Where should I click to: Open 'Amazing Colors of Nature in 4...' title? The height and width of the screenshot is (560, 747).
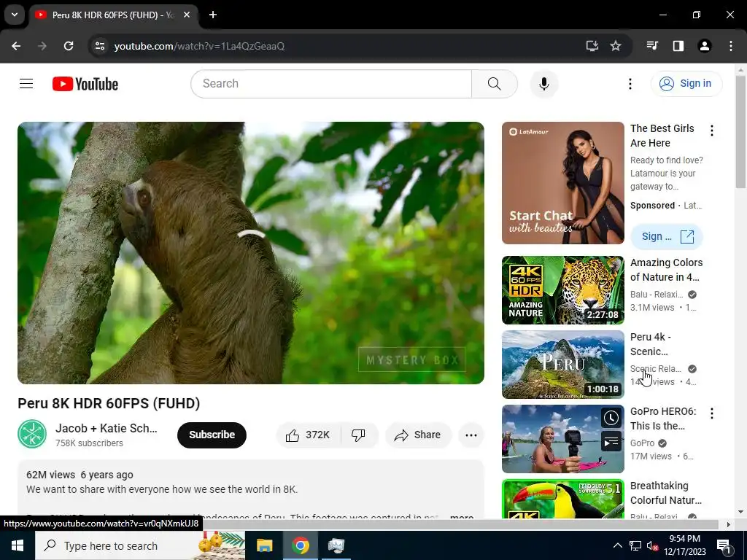pos(666,270)
